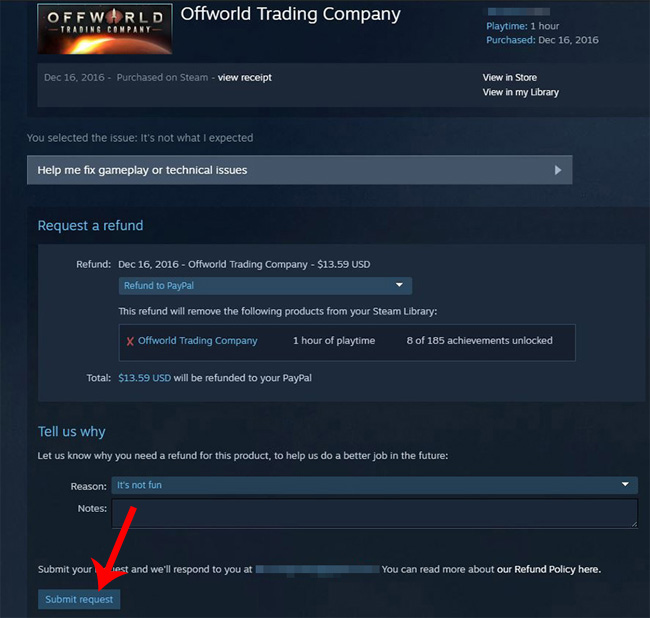Click the Request a refund heading
The width and height of the screenshot is (650, 618).
point(90,225)
